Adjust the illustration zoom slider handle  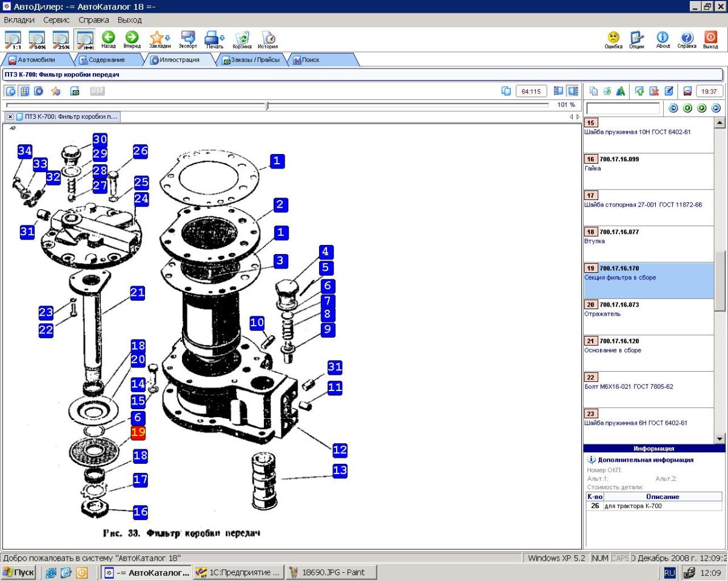click(267, 105)
